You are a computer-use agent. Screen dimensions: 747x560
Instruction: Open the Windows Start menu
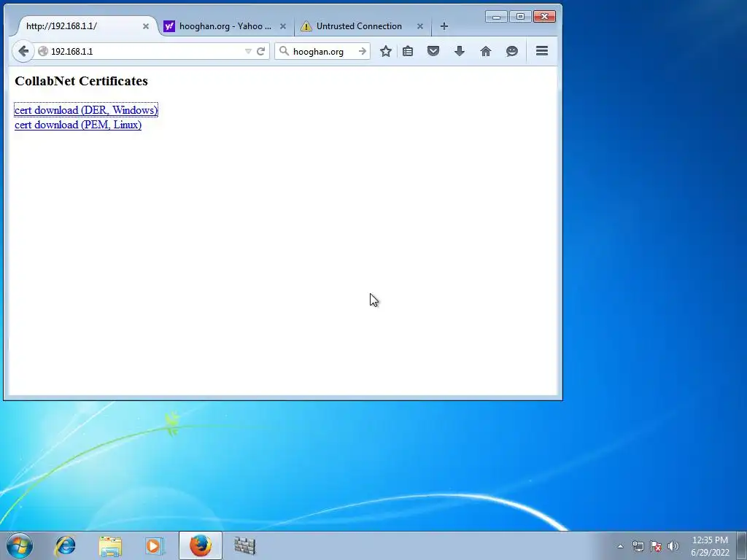pyautogui.click(x=20, y=545)
